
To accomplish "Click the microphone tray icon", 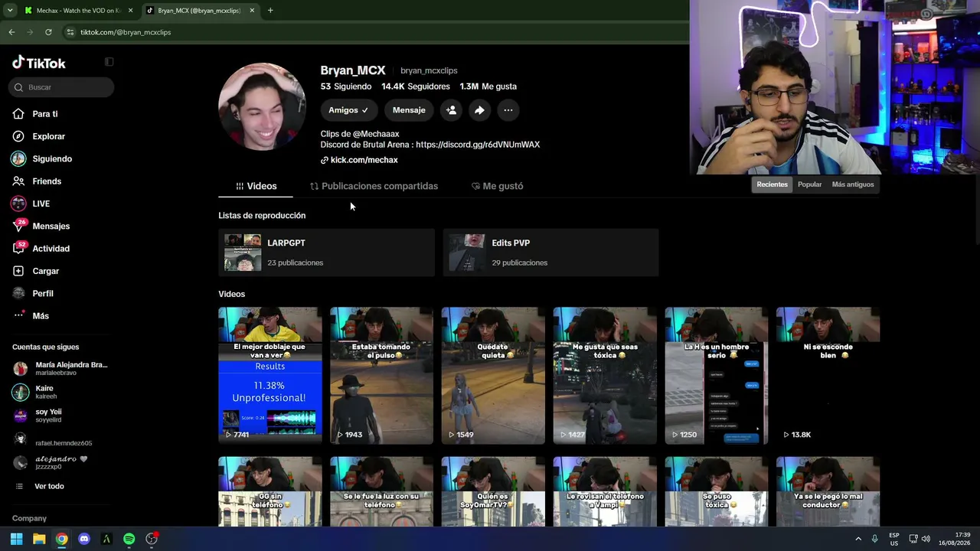I will coord(874,539).
